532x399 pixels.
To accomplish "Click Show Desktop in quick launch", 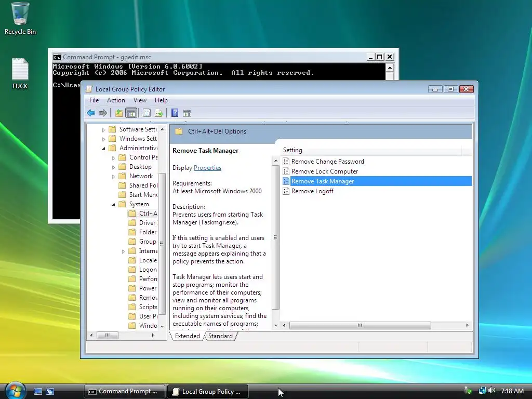I will pyautogui.click(x=38, y=392).
